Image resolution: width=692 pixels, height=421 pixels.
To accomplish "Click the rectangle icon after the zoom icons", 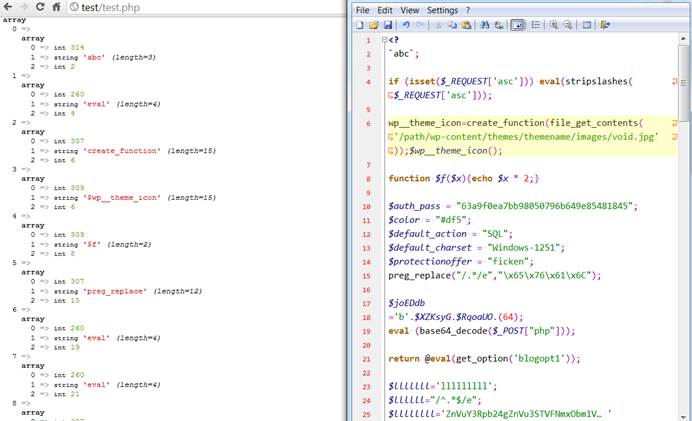I will (x=587, y=25).
